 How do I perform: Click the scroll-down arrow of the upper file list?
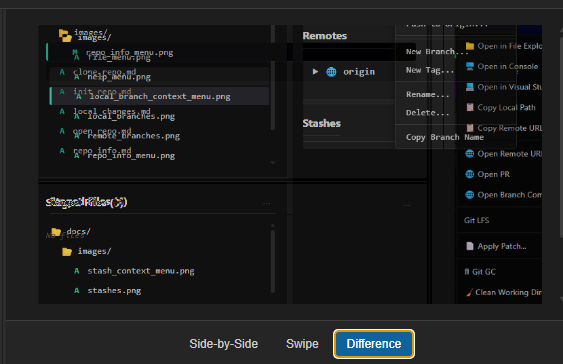click(x=273, y=163)
